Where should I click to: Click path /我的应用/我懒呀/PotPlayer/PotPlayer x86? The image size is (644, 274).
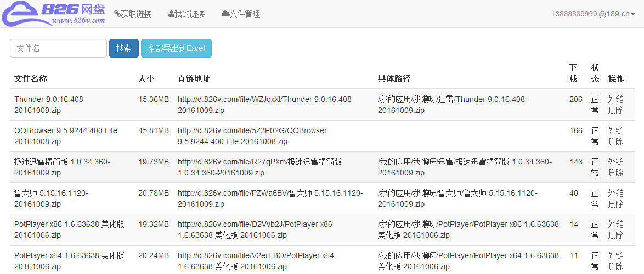point(468,230)
